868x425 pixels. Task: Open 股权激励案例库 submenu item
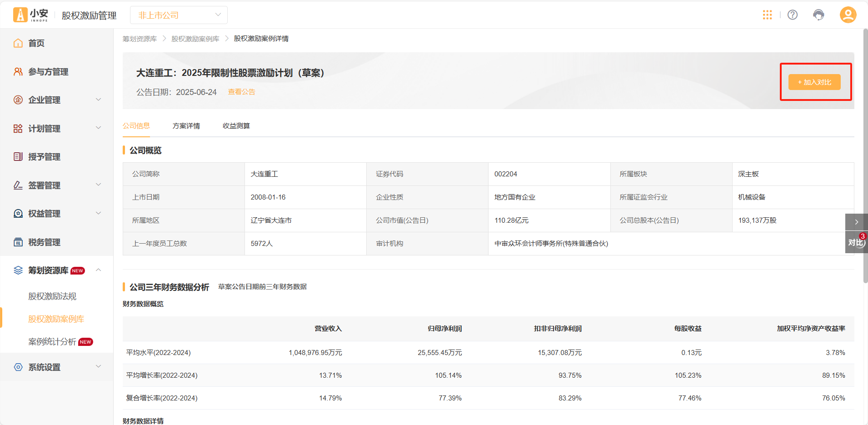(56, 319)
